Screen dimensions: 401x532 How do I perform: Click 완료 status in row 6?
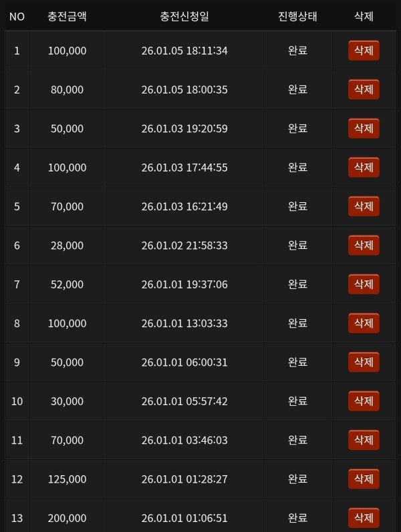297,246
